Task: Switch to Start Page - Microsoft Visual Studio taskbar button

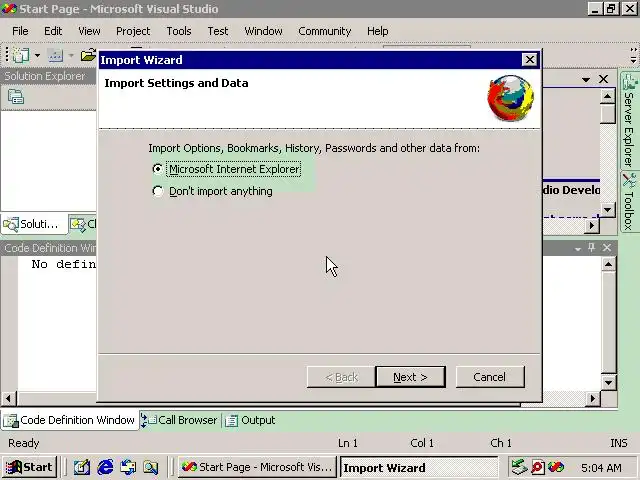Action: (256, 467)
